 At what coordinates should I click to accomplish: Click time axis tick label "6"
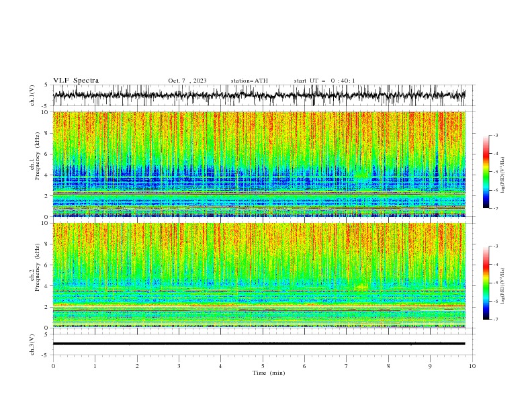[x=304, y=366]
